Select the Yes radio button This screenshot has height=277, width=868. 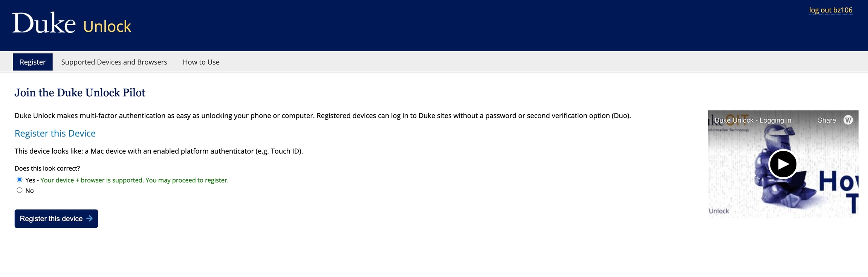click(x=20, y=180)
